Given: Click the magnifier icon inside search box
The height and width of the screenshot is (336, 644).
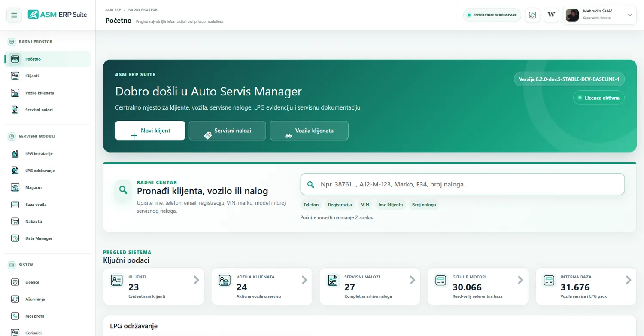Looking at the screenshot, I should 311,185.
